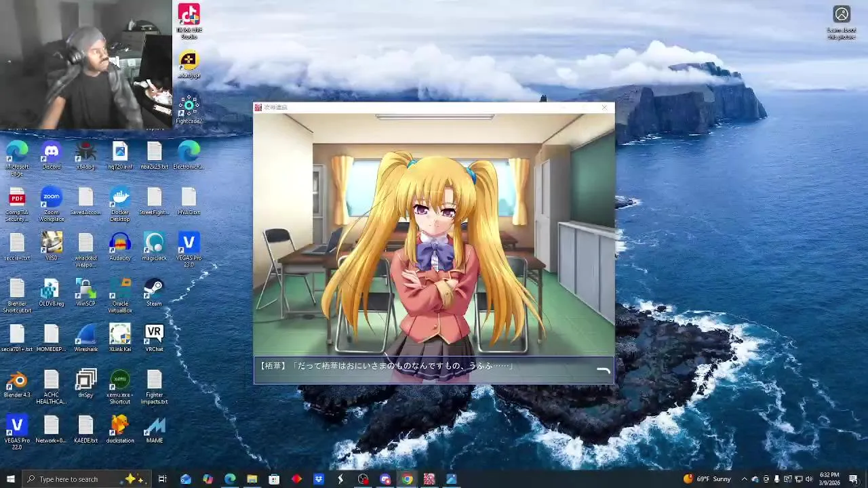Open the clock showing 6:32 PM
Screen dimensions: 868x488
coord(829,479)
